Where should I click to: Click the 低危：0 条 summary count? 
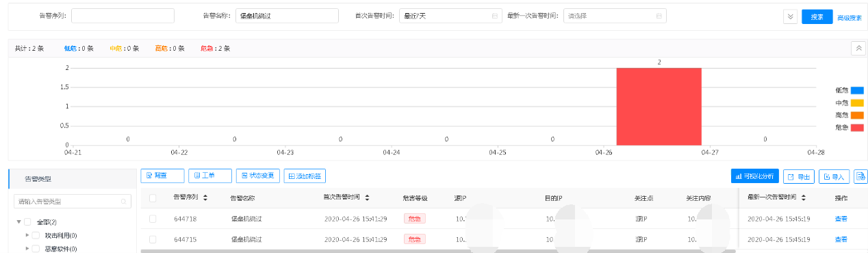pyautogui.click(x=78, y=49)
